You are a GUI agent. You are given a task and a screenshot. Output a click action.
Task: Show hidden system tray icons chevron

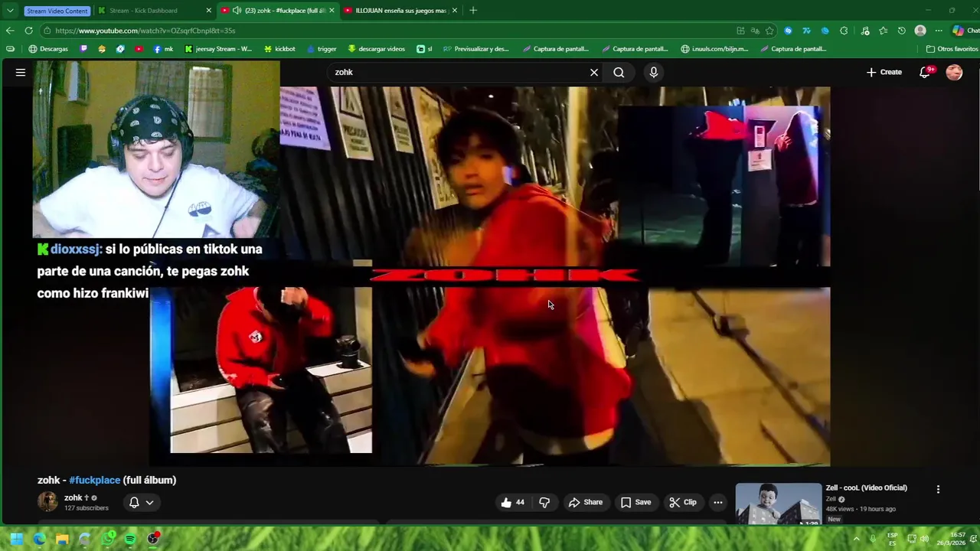[x=856, y=539]
